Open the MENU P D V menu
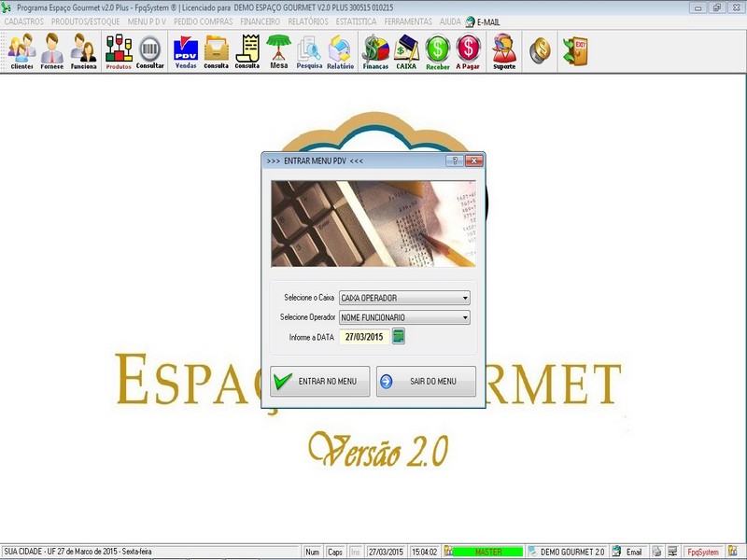 pyautogui.click(x=147, y=21)
